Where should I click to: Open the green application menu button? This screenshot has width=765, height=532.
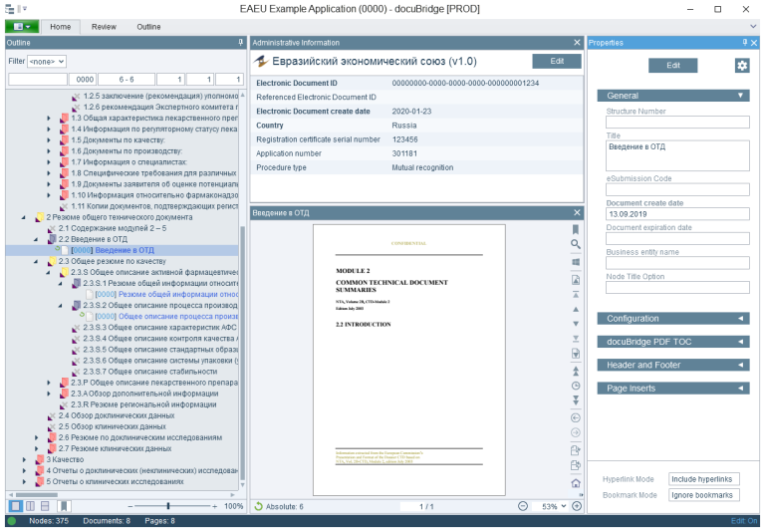pyautogui.click(x=22, y=26)
